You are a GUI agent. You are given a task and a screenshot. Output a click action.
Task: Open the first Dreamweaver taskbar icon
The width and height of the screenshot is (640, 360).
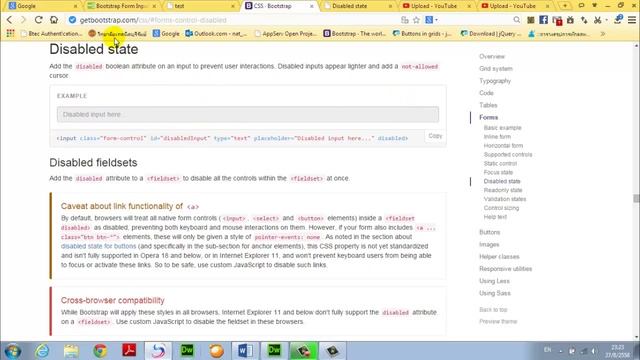pyautogui.click(x=187, y=351)
